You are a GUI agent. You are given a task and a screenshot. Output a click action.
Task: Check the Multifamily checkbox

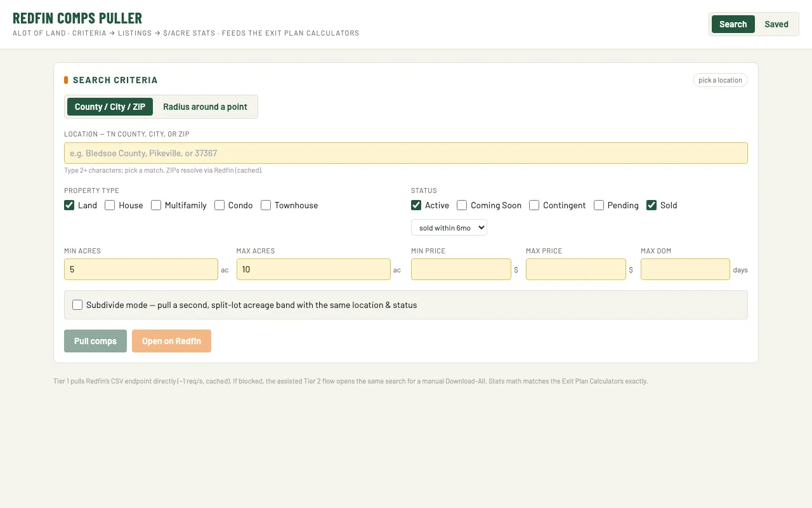[x=156, y=205]
